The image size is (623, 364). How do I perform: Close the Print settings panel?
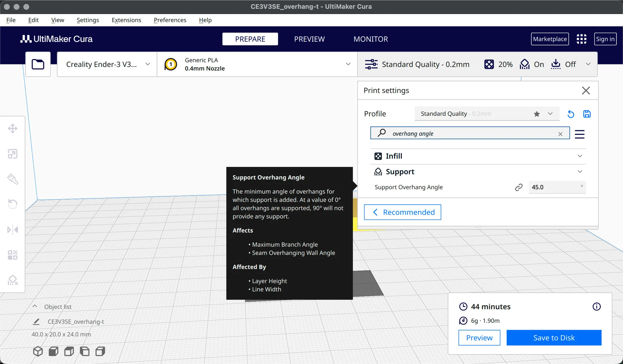click(x=586, y=91)
